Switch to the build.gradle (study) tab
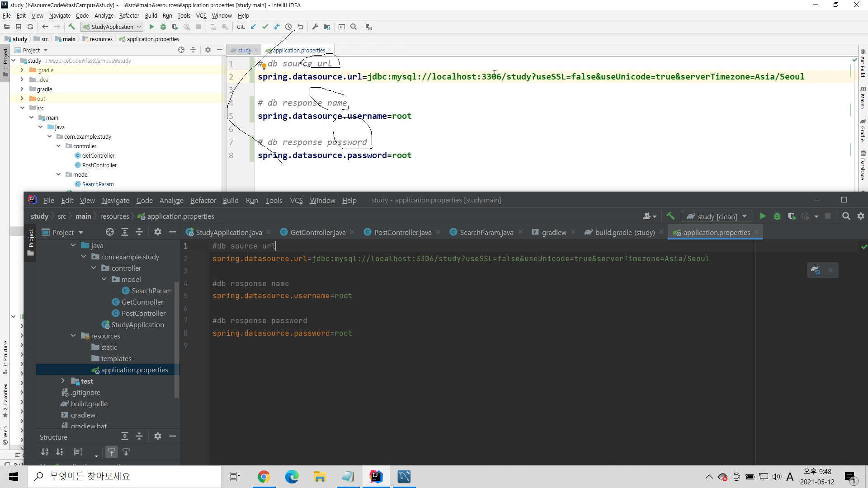The height and width of the screenshot is (488, 868). pos(624,232)
